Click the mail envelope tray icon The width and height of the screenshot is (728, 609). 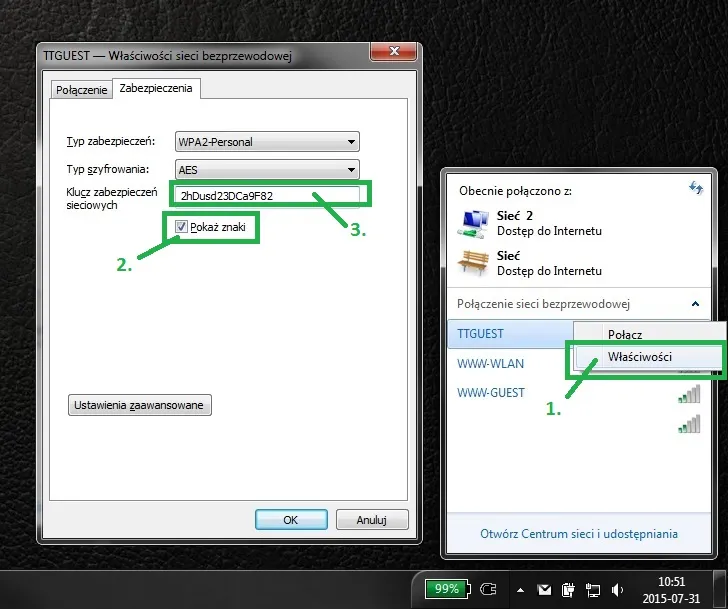[x=544, y=590]
